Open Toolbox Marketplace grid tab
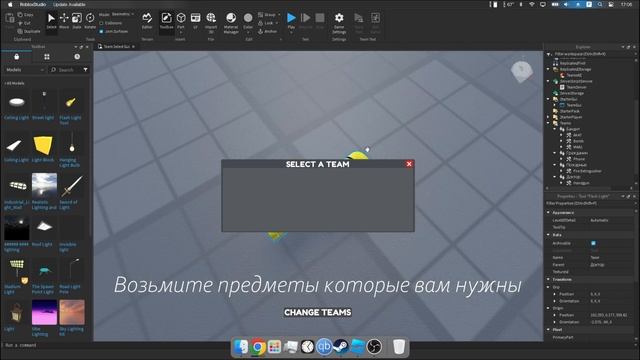 click(47, 57)
